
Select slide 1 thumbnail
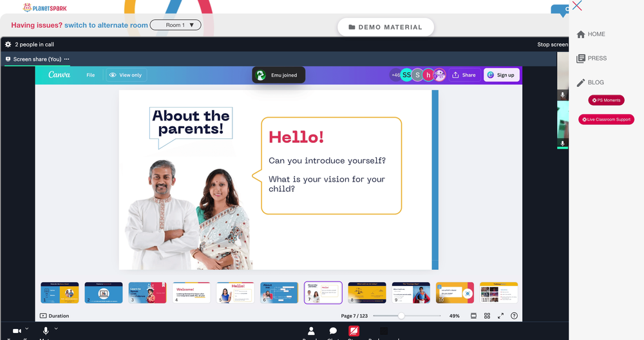point(59,293)
